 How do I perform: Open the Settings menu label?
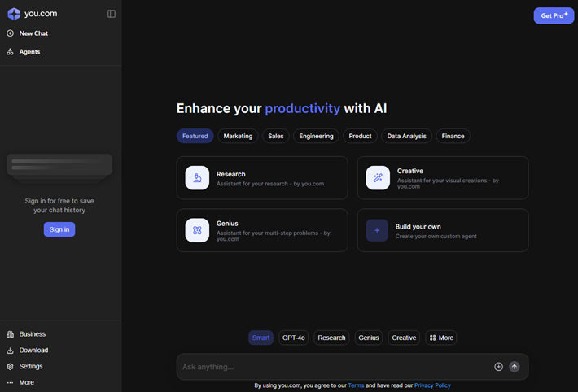(31, 367)
